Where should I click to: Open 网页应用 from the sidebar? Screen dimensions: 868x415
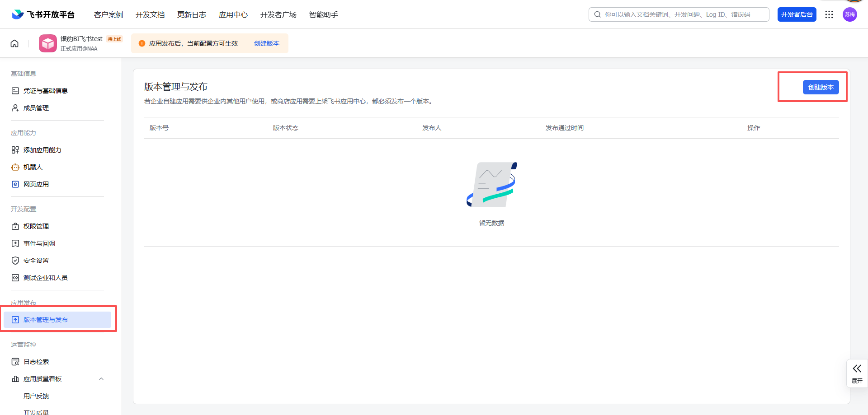(x=15, y=184)
